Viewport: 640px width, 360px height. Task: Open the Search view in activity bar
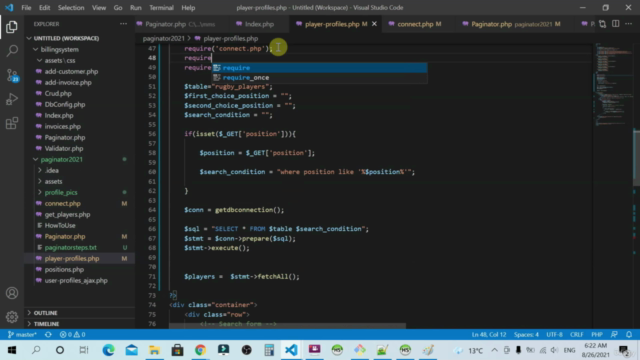click(12, 51)
